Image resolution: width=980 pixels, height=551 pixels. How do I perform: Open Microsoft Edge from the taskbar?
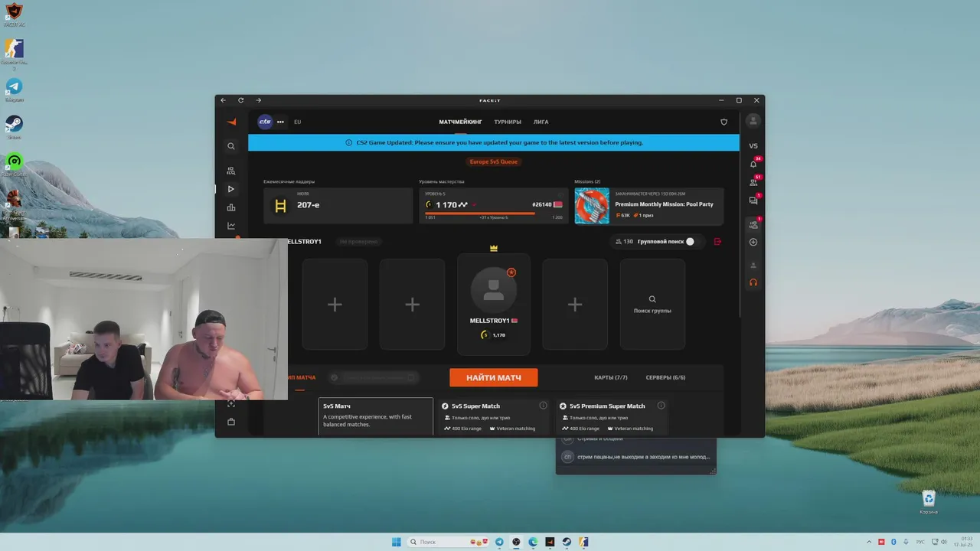coord(533,542)
